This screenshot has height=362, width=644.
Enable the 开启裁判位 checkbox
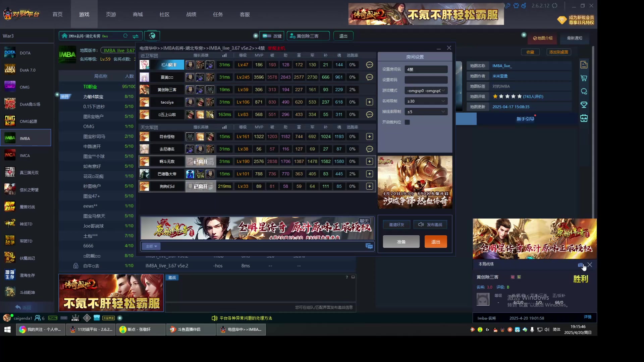407,122
